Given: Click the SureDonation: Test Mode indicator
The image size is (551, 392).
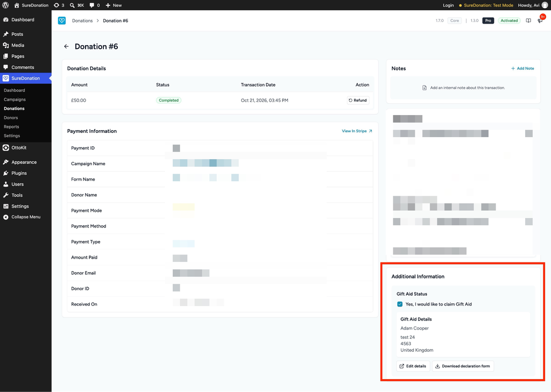Looking at the screenshot, I should [486, 5].
